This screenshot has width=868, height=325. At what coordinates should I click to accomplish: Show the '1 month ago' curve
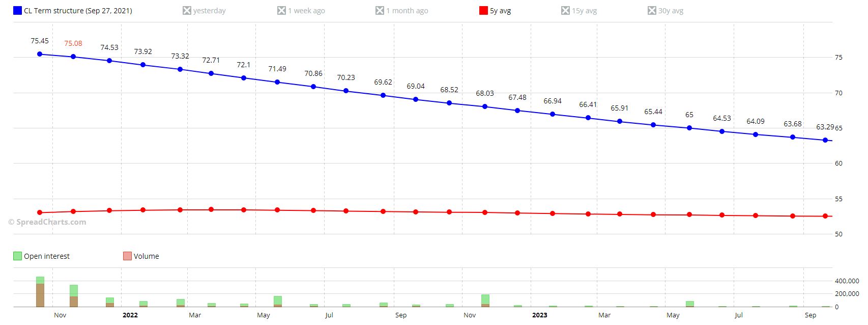[380, 11]
